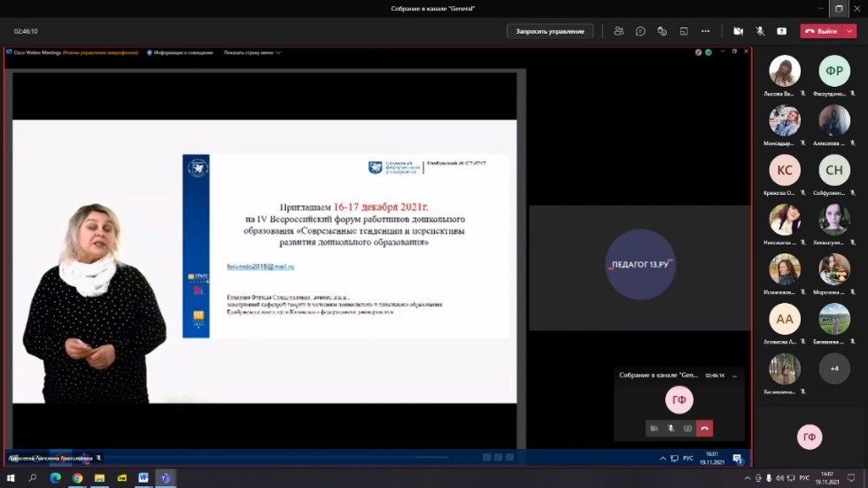Open the three-dots more actions menu
Image resolution: width=868 pixels, height=488 pixels.
click(705, 31)
